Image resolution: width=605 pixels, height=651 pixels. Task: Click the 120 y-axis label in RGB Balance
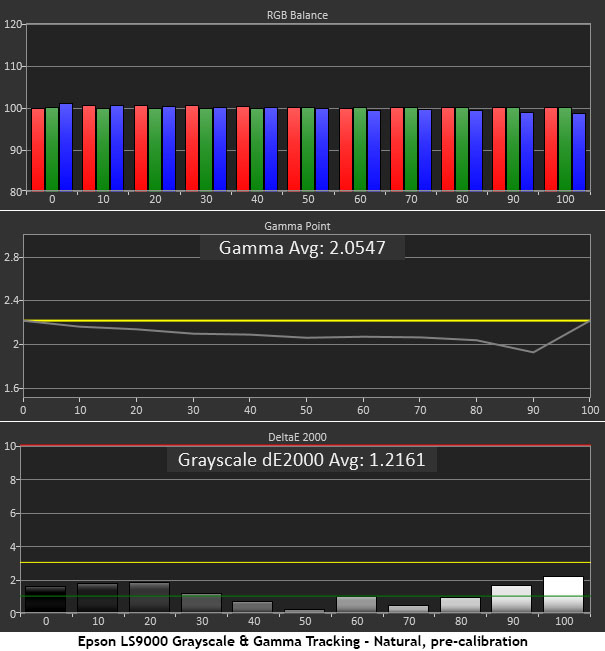tap(13, 24)
